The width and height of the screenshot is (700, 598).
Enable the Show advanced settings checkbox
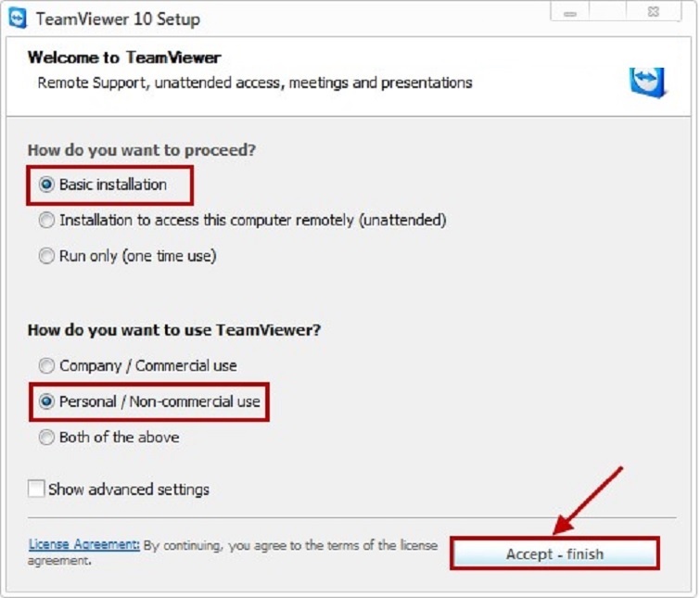pos(37,489)
